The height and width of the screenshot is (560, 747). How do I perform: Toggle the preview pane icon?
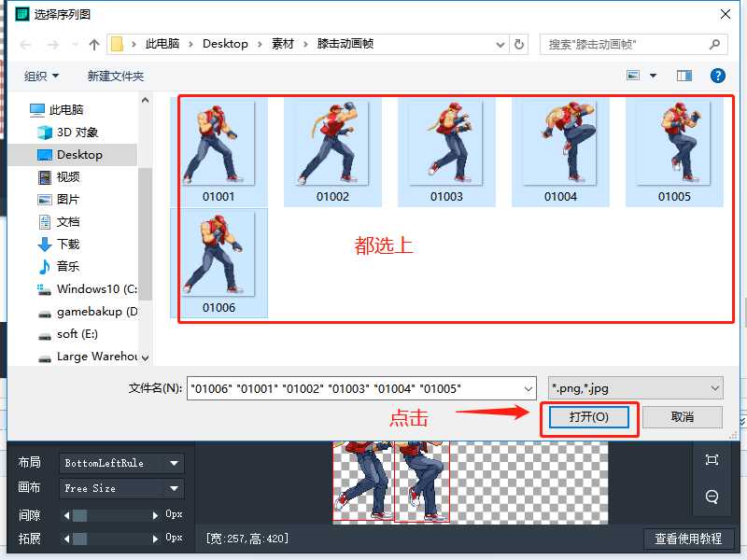point(684,76)
